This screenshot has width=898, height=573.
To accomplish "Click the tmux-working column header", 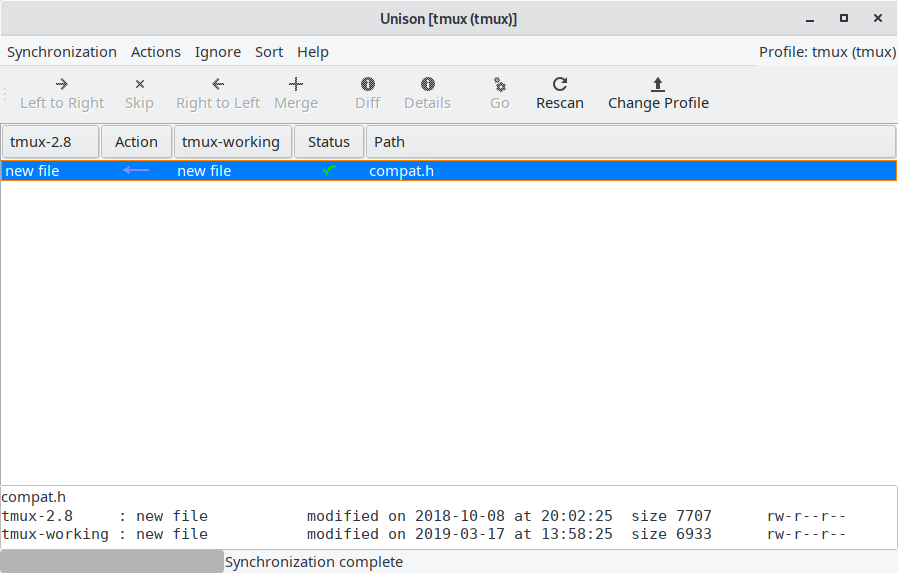I will pos(233,141).
